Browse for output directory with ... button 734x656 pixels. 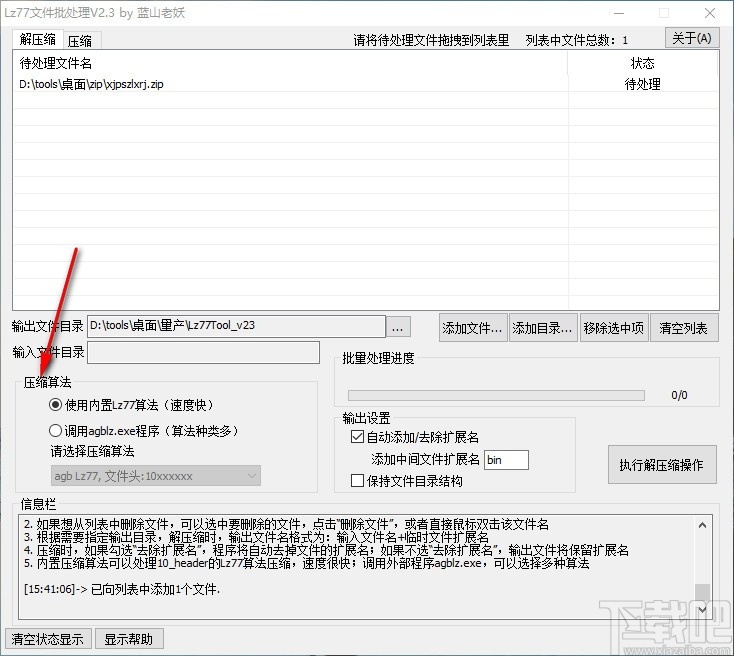point(398,327)
